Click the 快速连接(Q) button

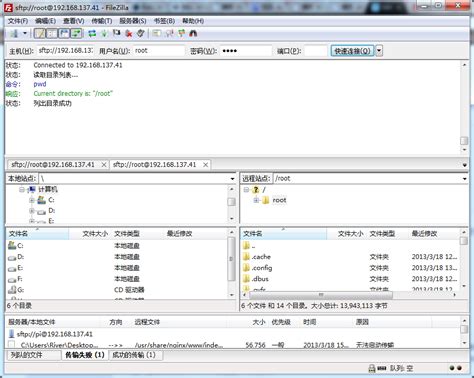point(352,51)
